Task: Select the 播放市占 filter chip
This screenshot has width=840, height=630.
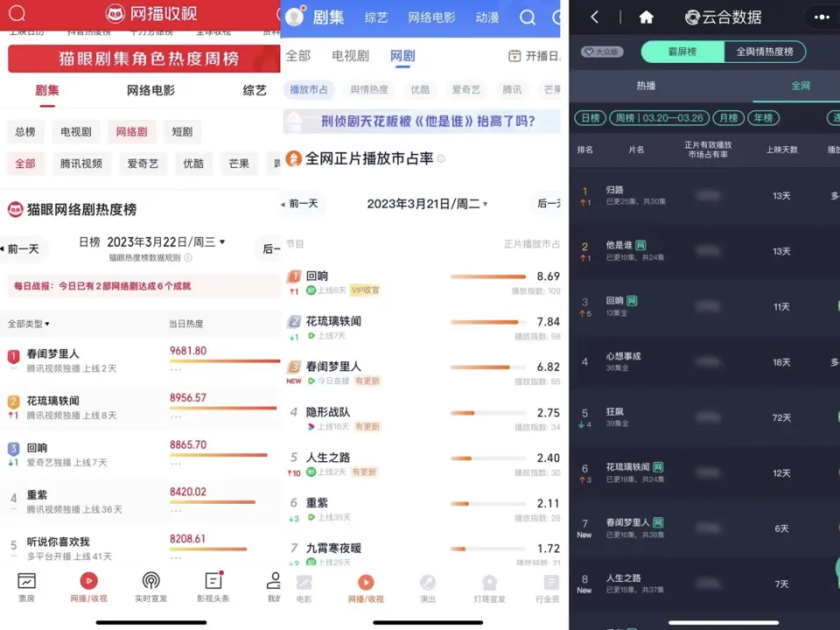Action: (x=309, y=89)
